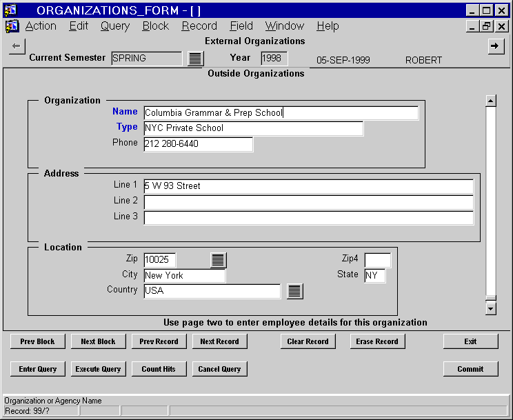
Task: Click the vertical scrollbar track
Action: (x=491, y=201)
